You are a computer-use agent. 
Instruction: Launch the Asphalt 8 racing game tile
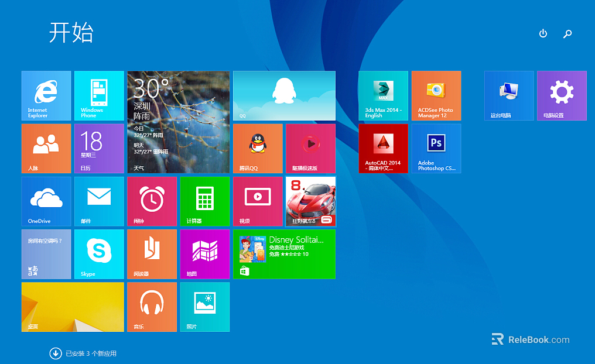(311, 201)
